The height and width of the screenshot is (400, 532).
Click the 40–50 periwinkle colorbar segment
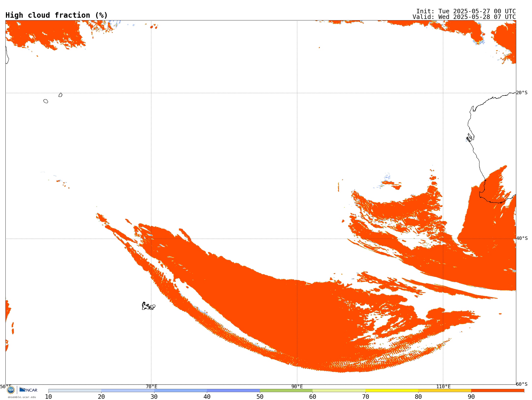(x=233, y=391)
